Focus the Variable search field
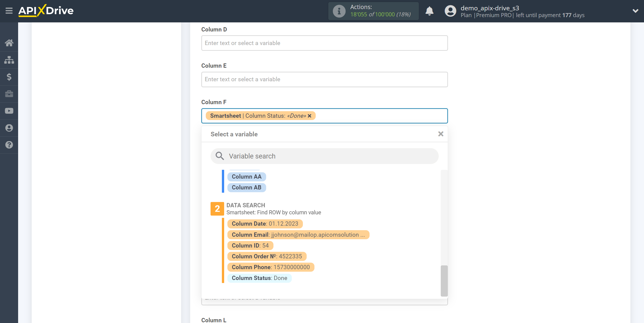Image resolution: width=644 pixels, height=323 pixels. (x=325, y=156)
